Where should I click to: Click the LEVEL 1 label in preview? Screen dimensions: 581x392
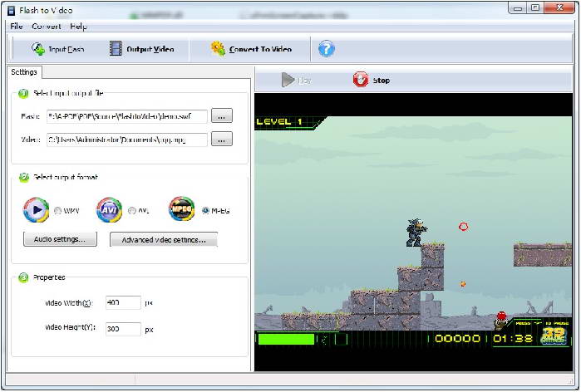click(280, 122)
